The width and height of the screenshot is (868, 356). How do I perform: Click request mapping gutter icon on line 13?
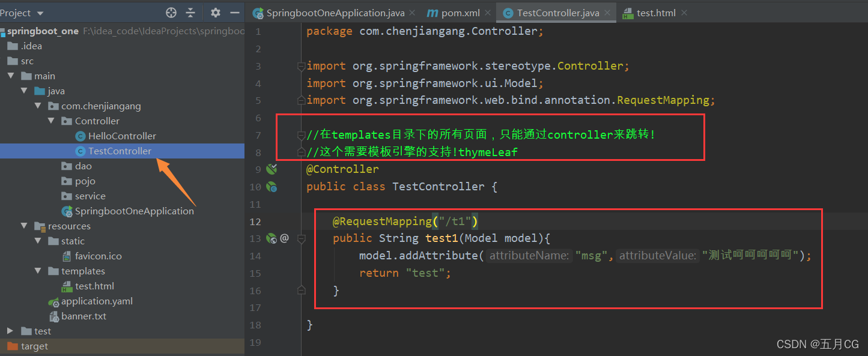(x=272, y=238)
